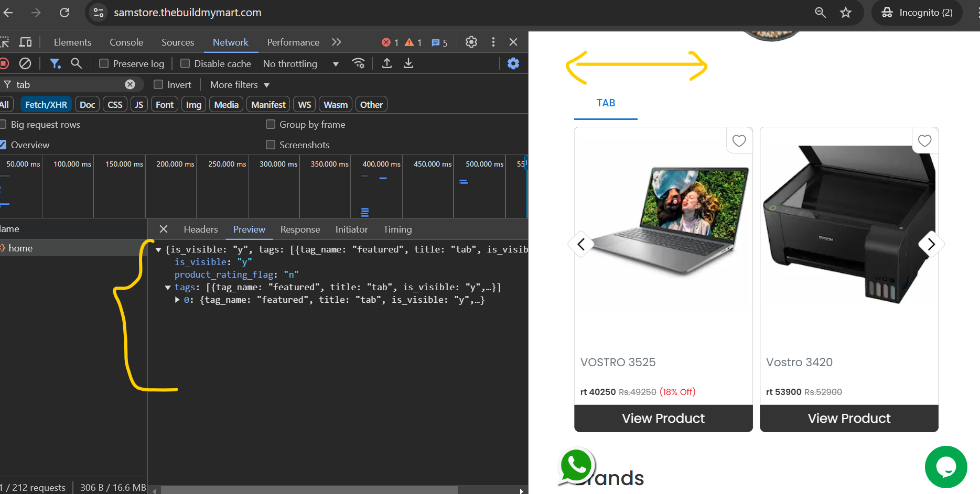Reload the page with the browser refresh icon
This screenshot has height=494, width=980.
click(x=64, y=13)
